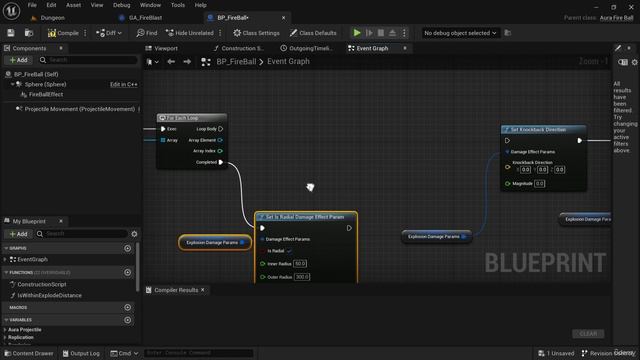Open Hide Unrelated options menu
Screen dimensions: 640x360
[x=220, y=33]
